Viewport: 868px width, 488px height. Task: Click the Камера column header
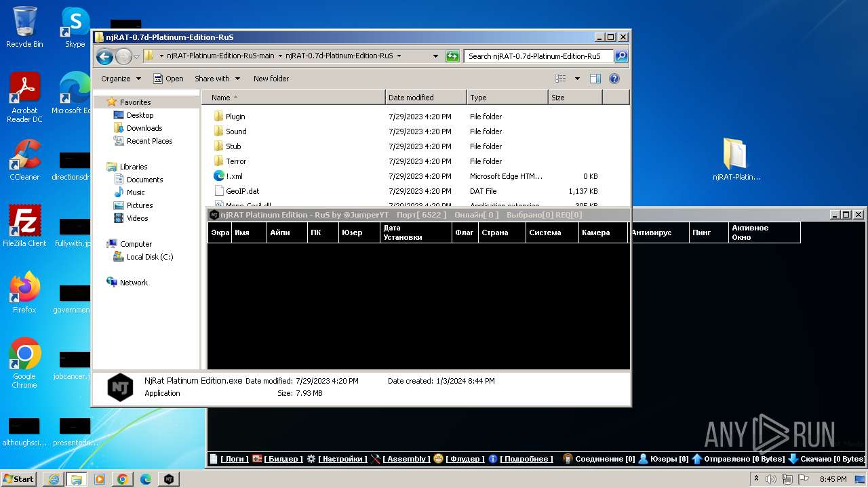tap(604, 232)
